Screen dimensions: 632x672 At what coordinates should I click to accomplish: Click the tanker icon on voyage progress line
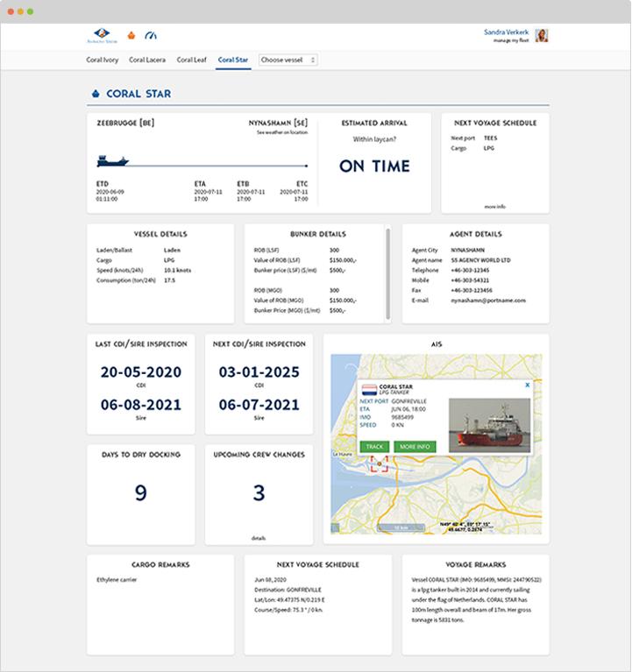pos(112,161)
